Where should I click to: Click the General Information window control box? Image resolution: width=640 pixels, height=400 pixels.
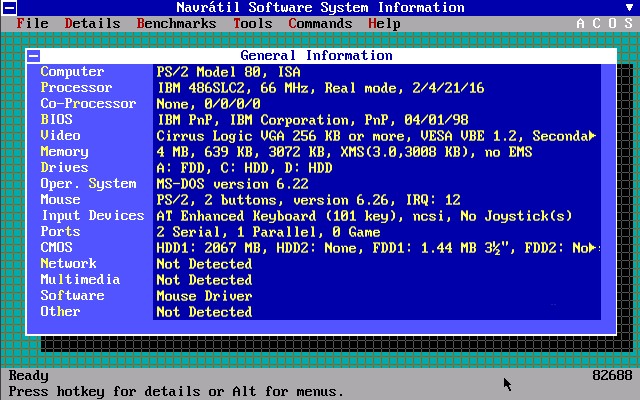coord(34,56)
